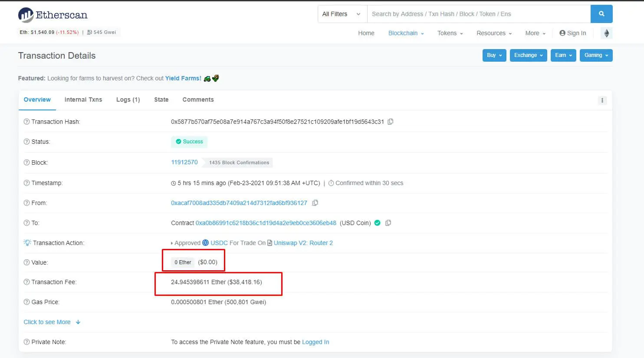Open the Uniswap V2: Router 2 link

pyautogui.click(x=303, y=243)
